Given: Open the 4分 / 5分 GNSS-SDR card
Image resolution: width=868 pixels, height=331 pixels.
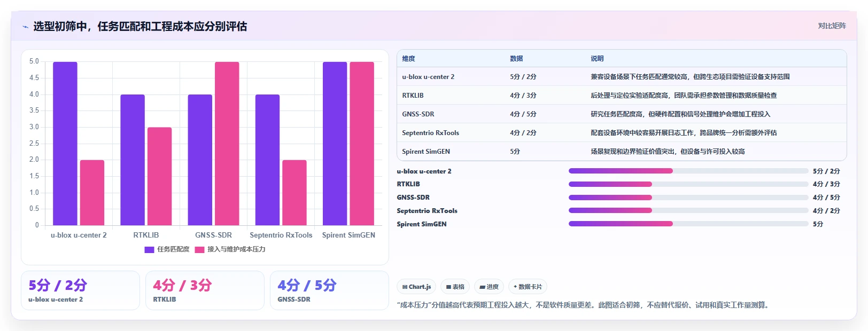Looking at the screenshot, I should (x=329, y=290).
